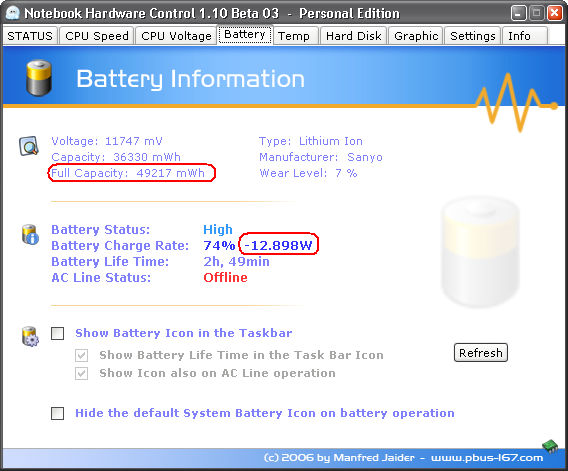The height and width of the screenshot is (471, 568).
Task: Open the Hard Disk tab
Action: tap(354, 36)
